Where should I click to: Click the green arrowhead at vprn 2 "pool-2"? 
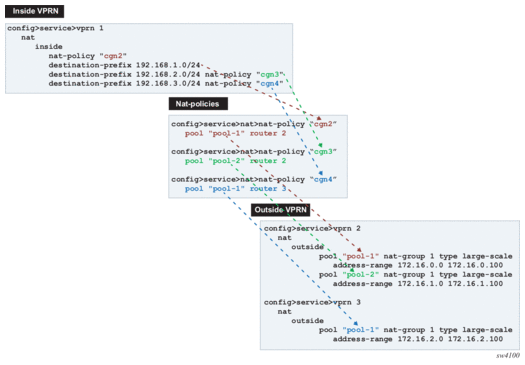tap(352, 270)
